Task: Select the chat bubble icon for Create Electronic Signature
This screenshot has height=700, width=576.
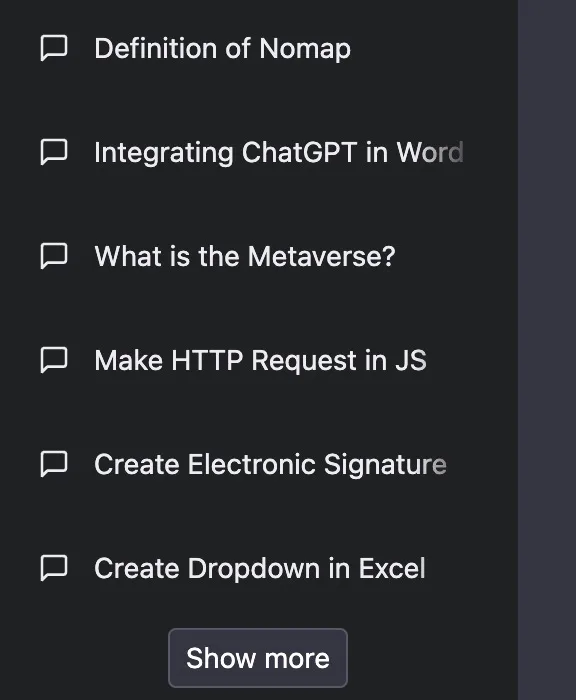Action: coord(54,464)
